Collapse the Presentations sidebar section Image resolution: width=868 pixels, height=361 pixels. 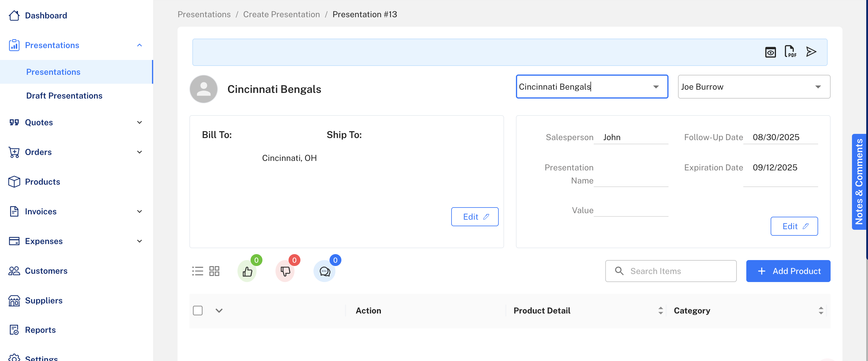[x=140, y=45]
